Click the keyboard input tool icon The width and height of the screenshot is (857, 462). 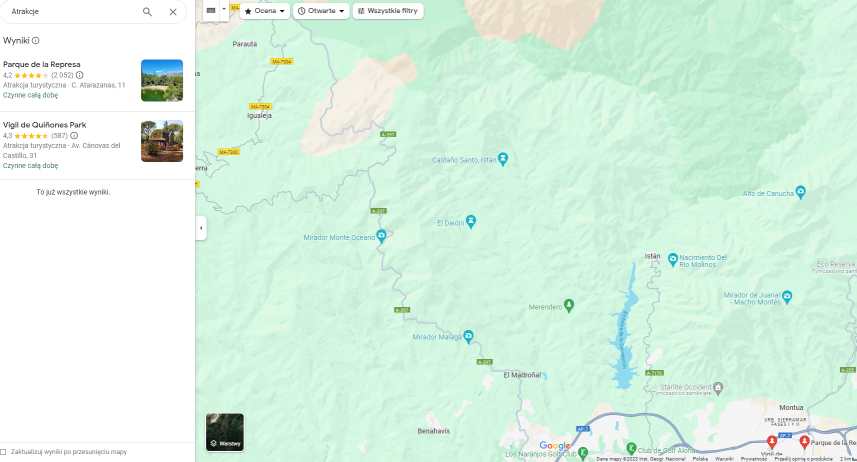point(211,10)
